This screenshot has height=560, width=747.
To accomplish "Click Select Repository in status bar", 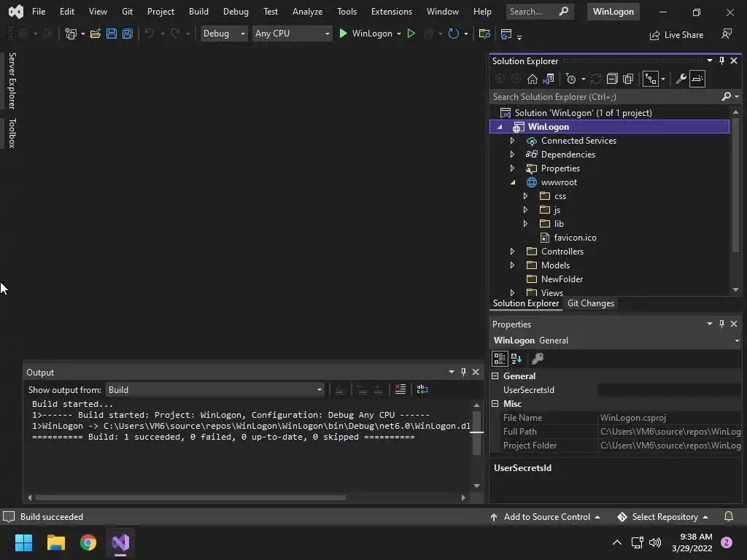I will tap(662, 517).
